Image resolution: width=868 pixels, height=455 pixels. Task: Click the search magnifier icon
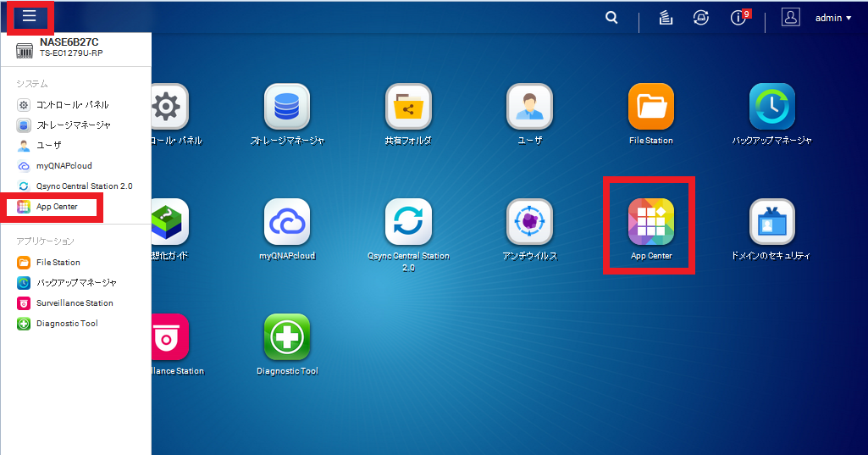[611, 18]
